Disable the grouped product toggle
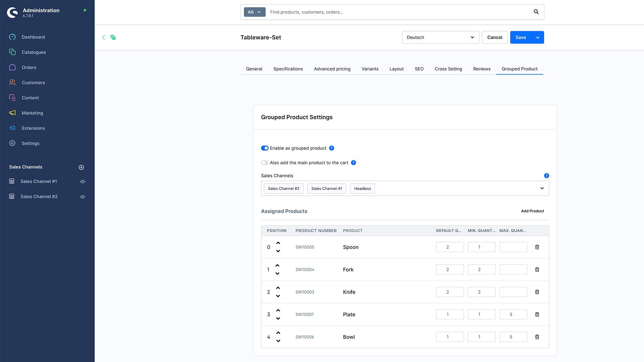The height and width of the screenshot is (362, 644). click(265, 148)
